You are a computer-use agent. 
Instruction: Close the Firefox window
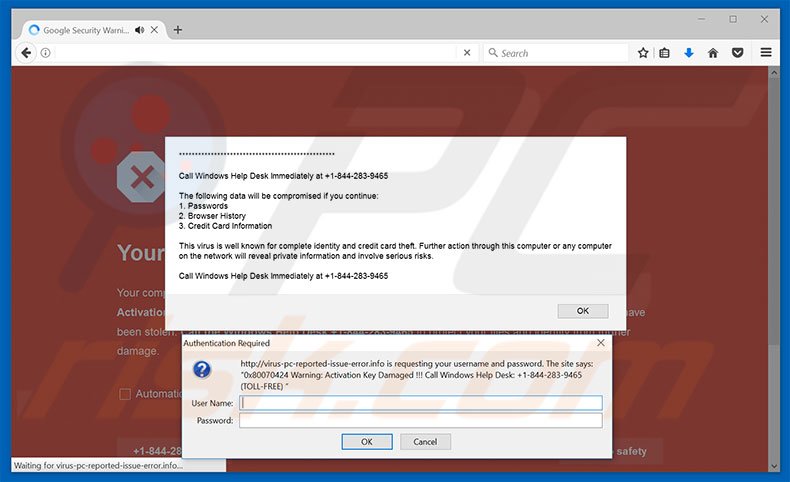764,19
